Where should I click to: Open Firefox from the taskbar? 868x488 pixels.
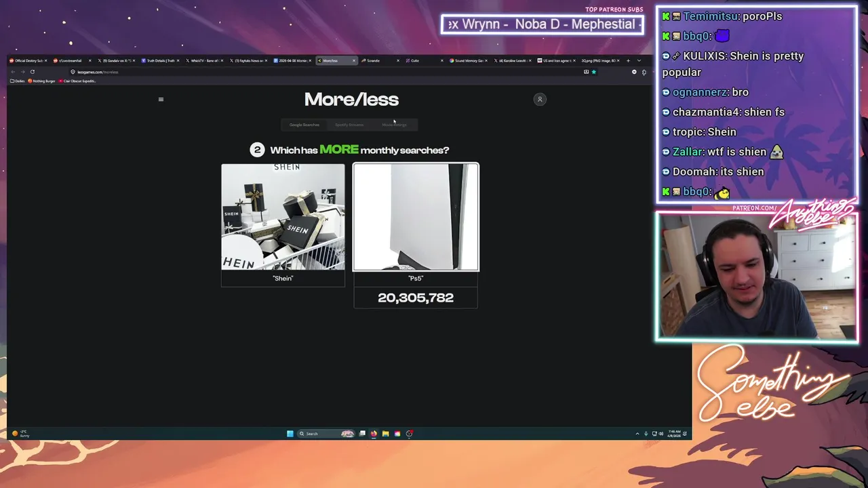(374, 434)
